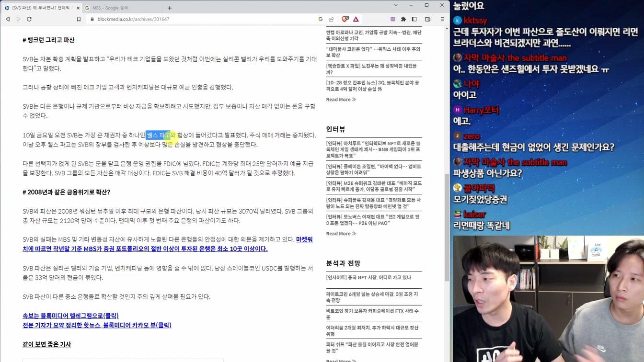644x362 pixels.
Task: Open the 아치루트 인터뷰 article
Action: 374,149
